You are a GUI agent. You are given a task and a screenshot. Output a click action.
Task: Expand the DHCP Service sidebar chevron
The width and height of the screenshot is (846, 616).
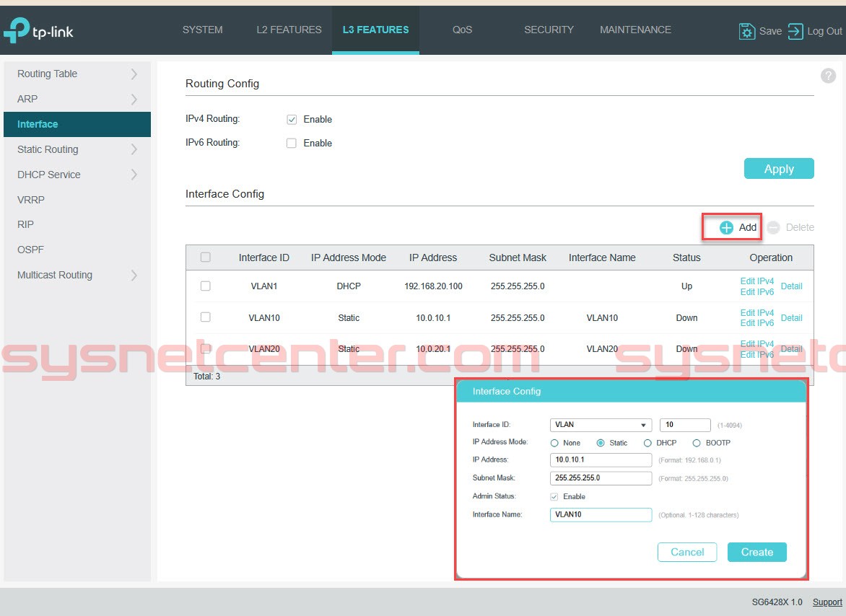pyautogui.click(x=134, y=175)
